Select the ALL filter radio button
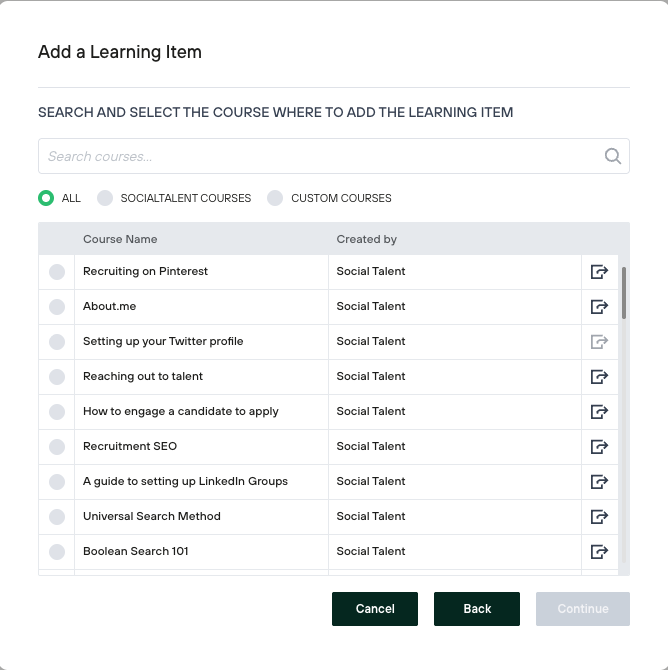 click(46, 198)
